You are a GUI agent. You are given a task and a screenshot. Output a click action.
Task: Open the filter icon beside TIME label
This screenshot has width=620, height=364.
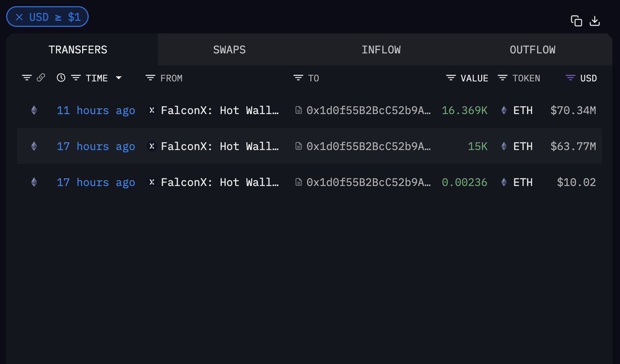76,78
